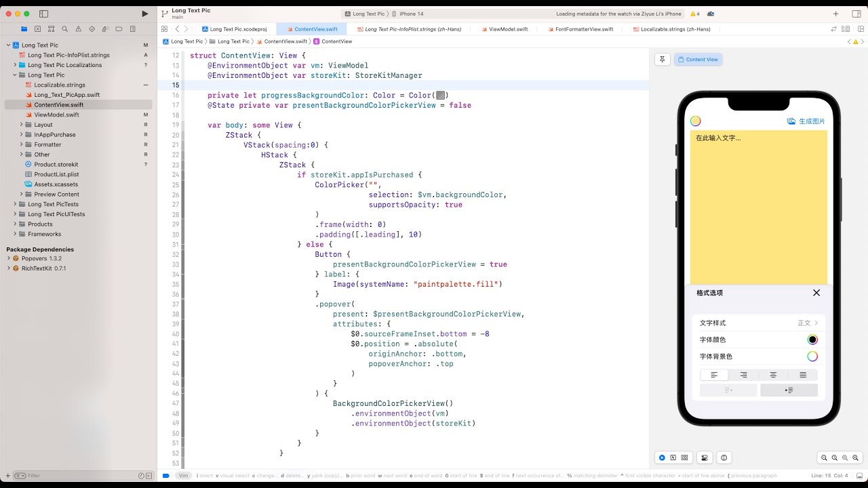
Task: Switch preview to Selectable mode
Action: coord(673,457)
